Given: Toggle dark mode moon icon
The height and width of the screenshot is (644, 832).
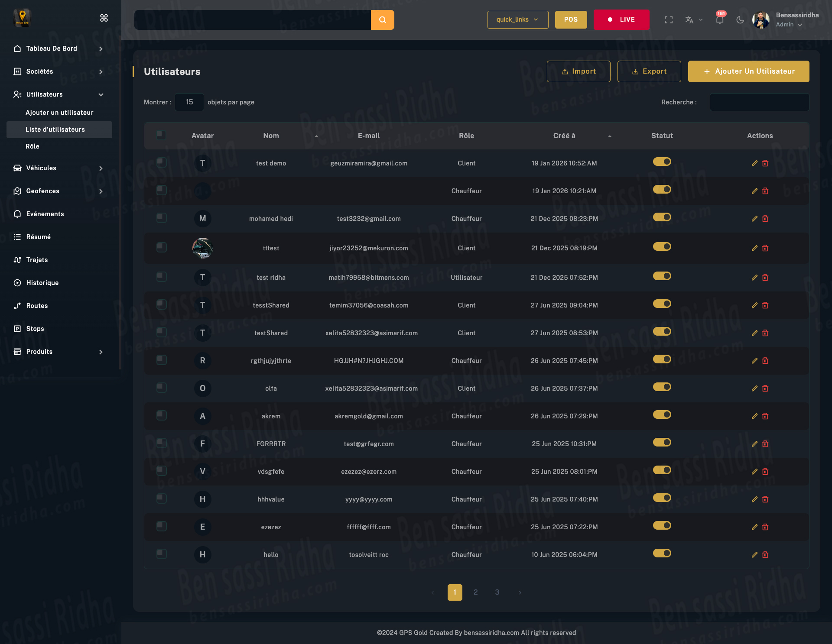Looking at the screenshot, I should [740, 20].
